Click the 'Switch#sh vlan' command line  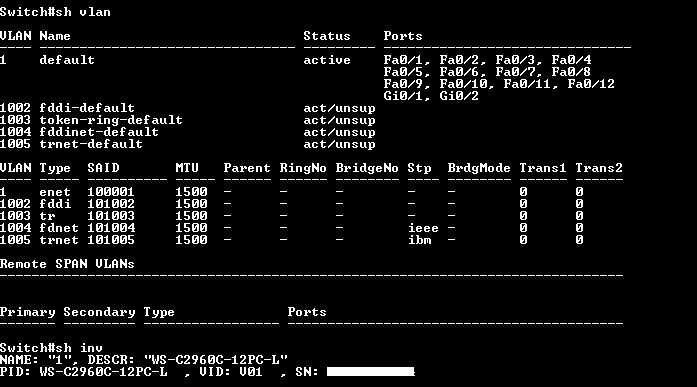tap(55, 12)
